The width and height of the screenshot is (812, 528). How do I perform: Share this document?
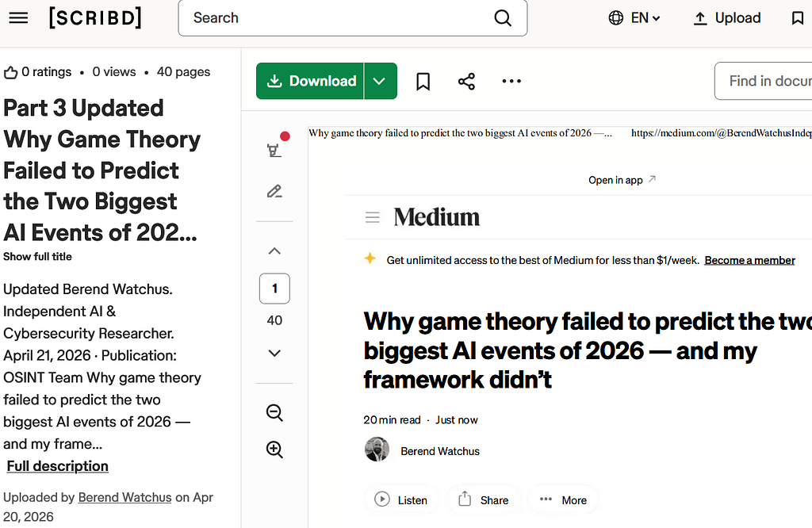[x=466, y=82]
